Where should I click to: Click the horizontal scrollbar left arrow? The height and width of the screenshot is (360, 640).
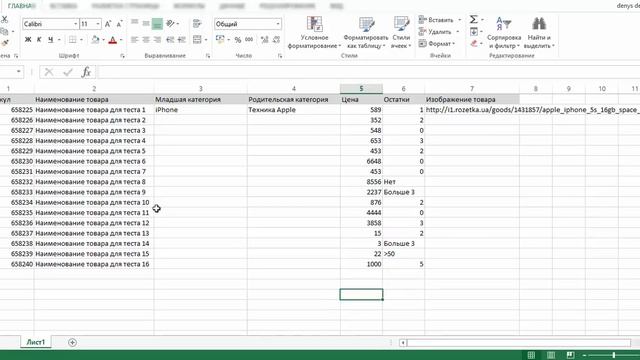point(403,342)
